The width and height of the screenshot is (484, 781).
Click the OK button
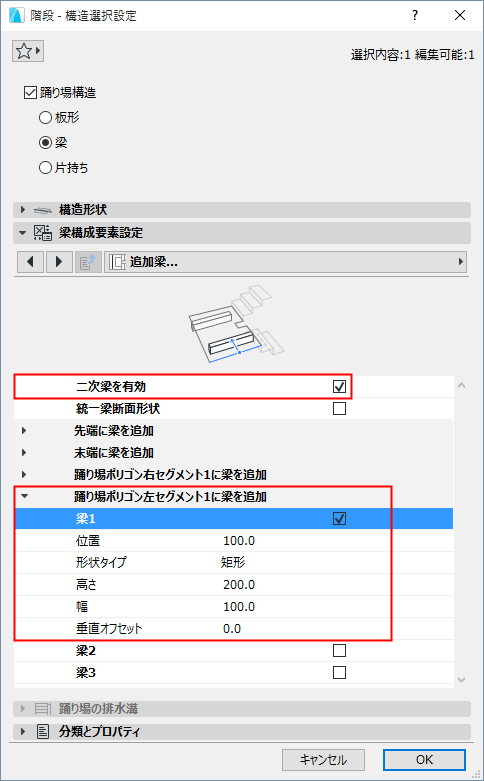[424, 760]
